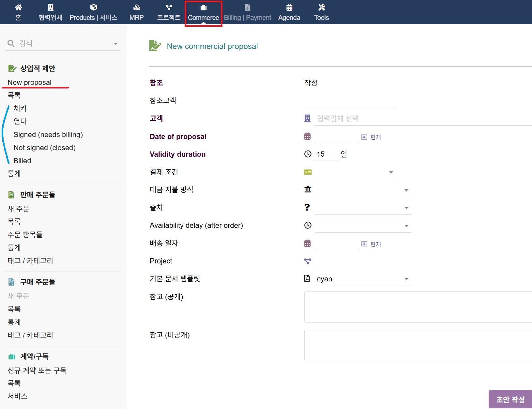This screenshot has width=532, height=409.
Task: Open the Commerce menu tab
Action: [x=203, y=13]
